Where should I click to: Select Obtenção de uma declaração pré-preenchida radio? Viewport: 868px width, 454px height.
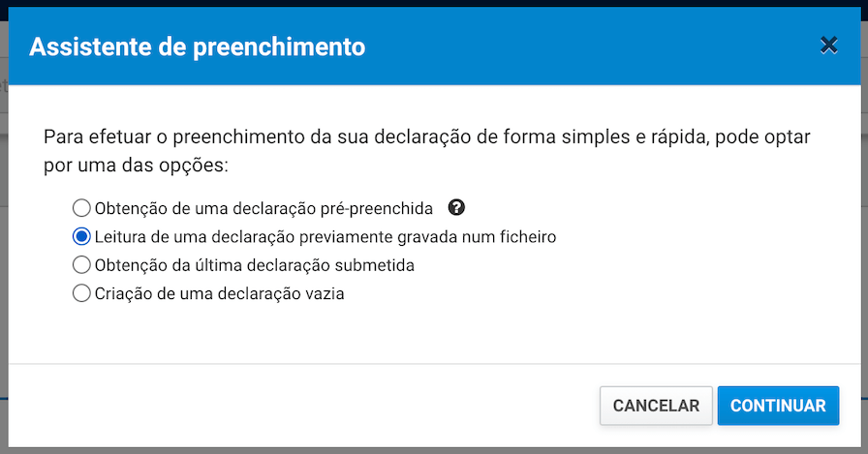pyautogui.click(x=81, y=208)
